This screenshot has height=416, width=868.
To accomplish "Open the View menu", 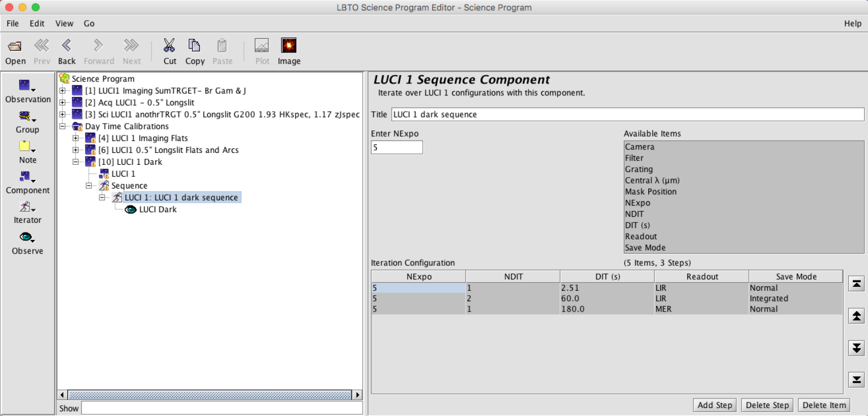I will click(x=64, y=24).
